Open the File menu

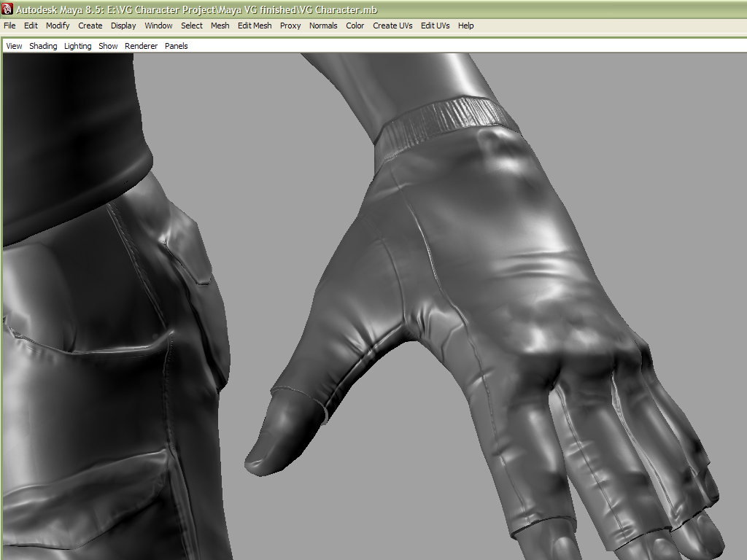(9, 26)
